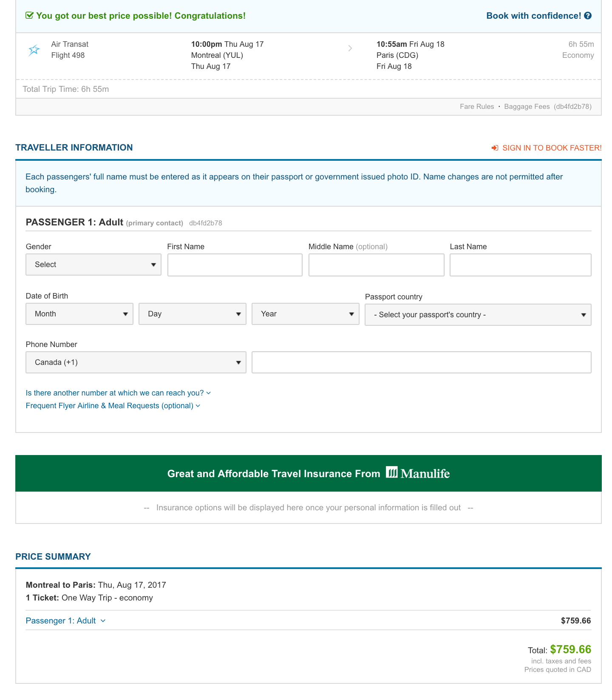Screen dimensions: 612x700
Task: Expand Passenger 1: Adult price breakdown
Action: tap(65, 621)
